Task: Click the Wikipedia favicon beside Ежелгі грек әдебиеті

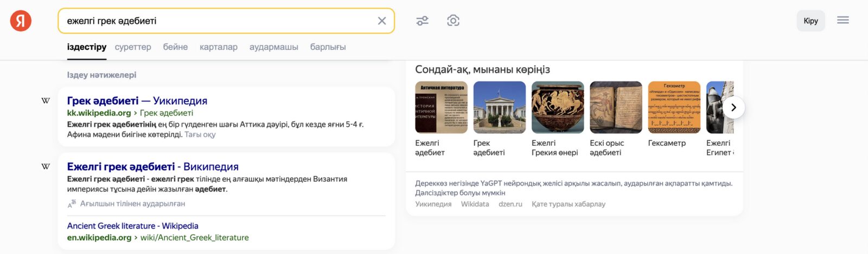Action: click(46, 167)
